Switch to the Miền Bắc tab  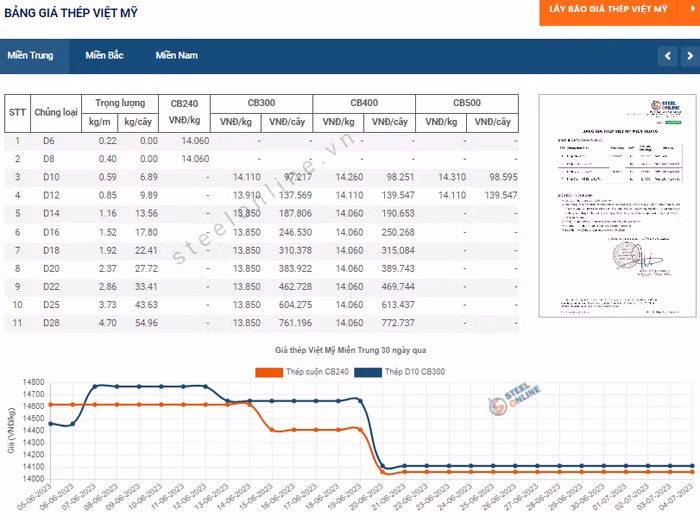[104, 56]
